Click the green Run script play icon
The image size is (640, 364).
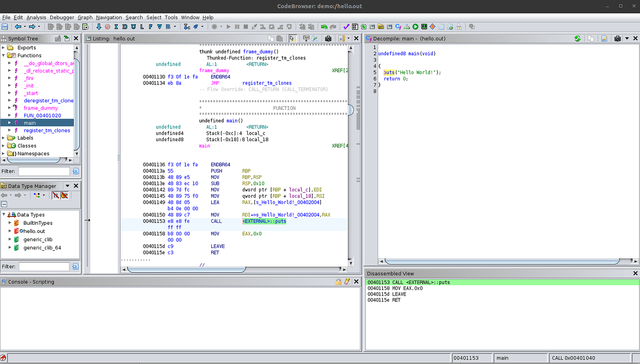(x=416, y=27)
